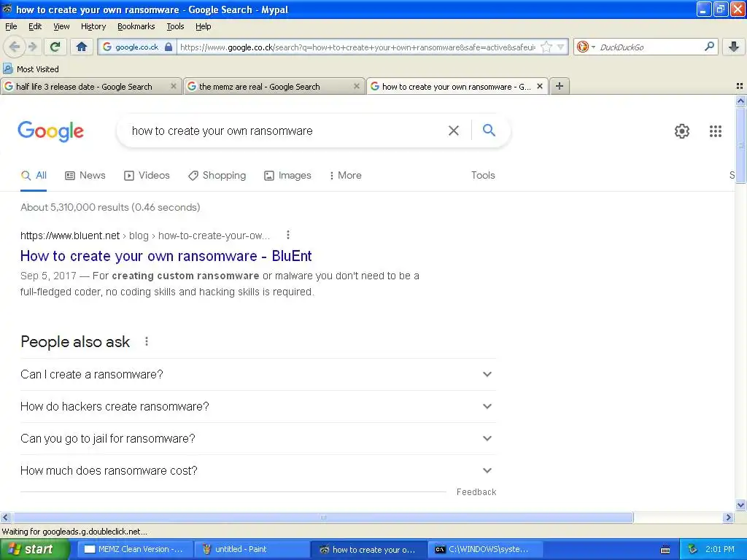Open the View menu
The image size is (747, 560).
point(61,26)
